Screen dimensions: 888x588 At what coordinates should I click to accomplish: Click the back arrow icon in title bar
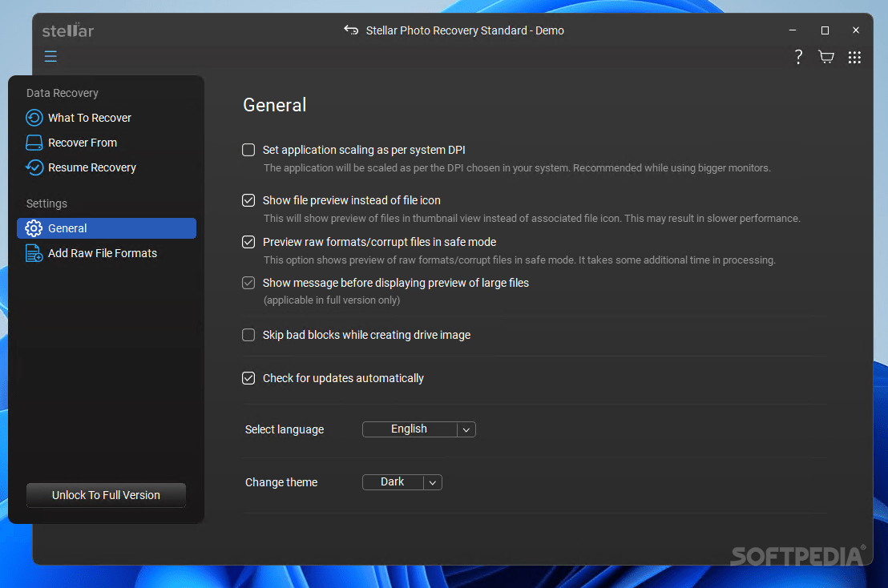[351, 30]
